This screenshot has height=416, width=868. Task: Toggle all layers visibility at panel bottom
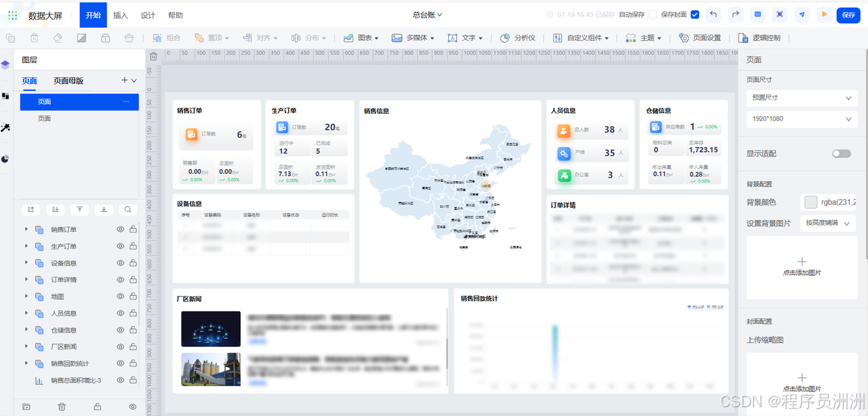point(133,407)
